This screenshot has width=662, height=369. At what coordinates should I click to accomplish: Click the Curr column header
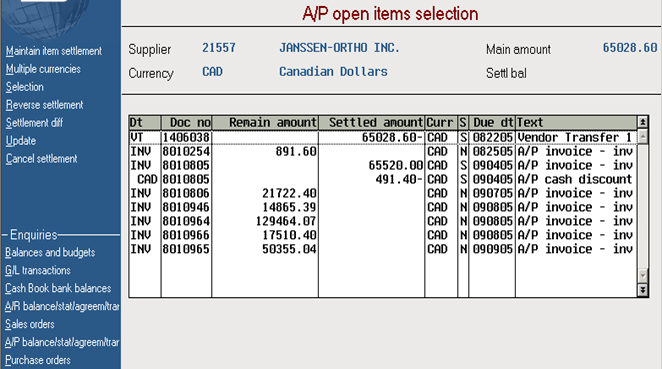pyautogui.click(x=441, y=122)
